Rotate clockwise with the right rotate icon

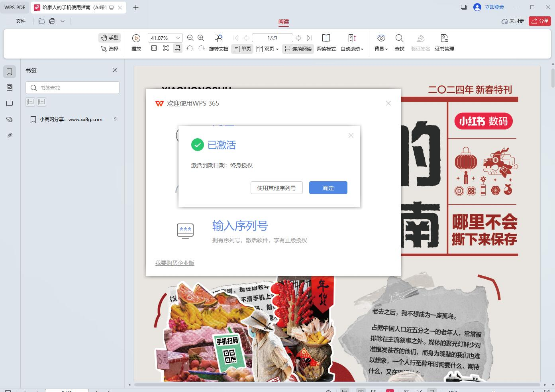coord(201,48)
